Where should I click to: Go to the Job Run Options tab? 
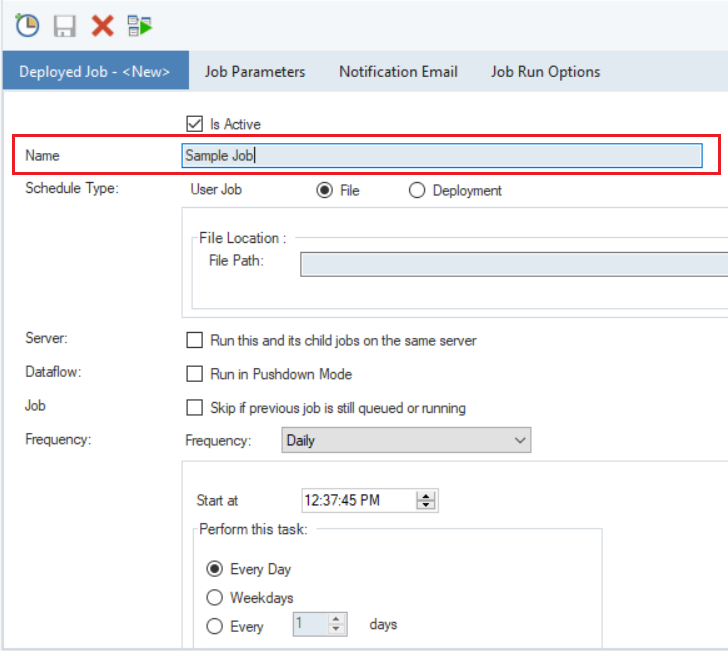coord(545,72)
